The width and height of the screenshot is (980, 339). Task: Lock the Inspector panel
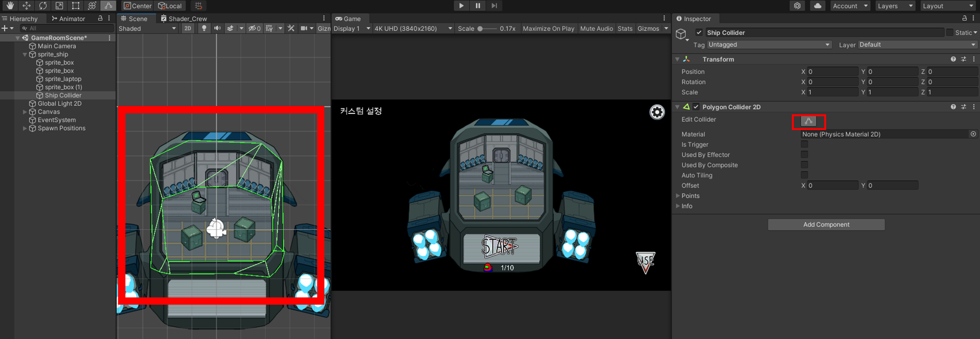point(964,18)
